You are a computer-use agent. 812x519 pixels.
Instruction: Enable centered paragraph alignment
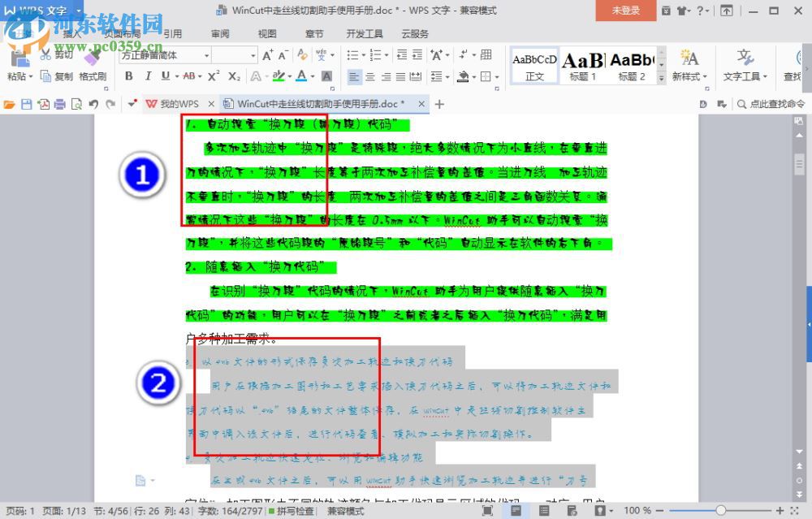click(x=371, y=76)
